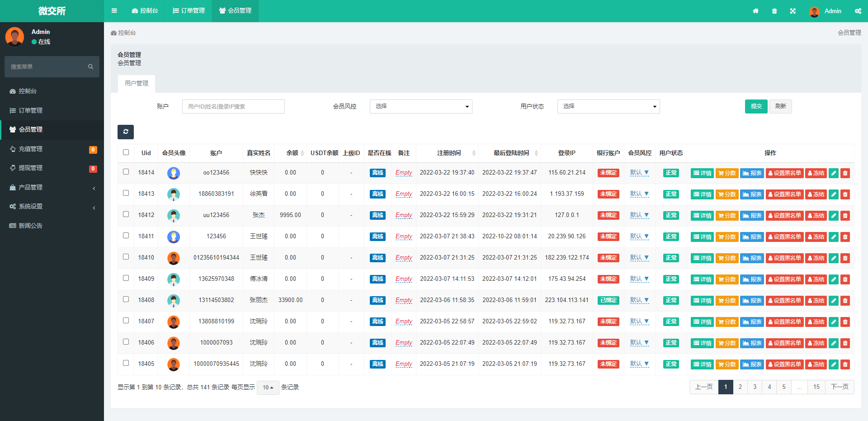Open the 会员风控 selection dropdown
Viewport: 868px width, 421px height.
click(420, 106)
